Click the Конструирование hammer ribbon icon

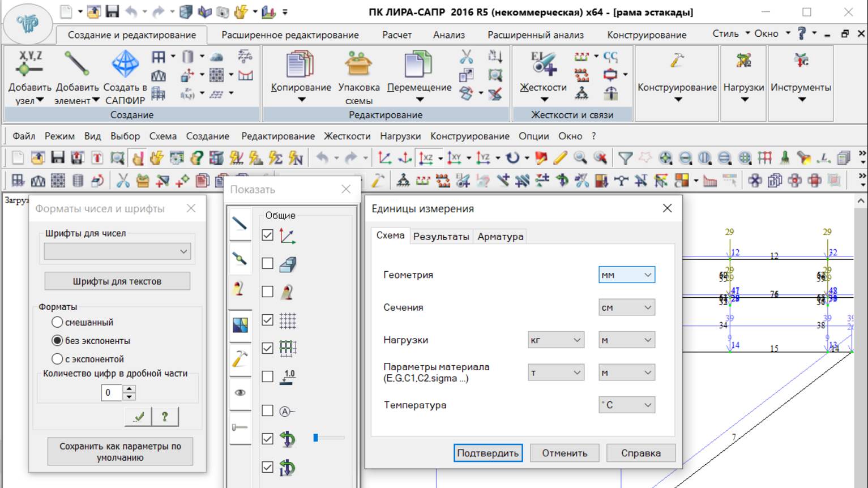[x=677, y=60]
